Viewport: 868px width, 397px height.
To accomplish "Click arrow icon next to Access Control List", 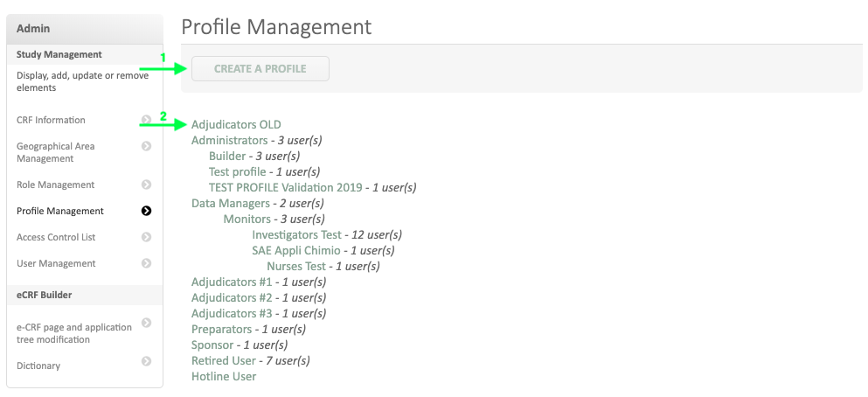I will click(x=146, y=237).
